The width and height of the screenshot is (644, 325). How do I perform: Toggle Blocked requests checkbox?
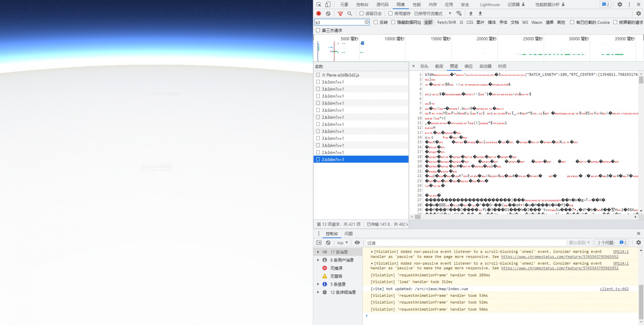615,22
